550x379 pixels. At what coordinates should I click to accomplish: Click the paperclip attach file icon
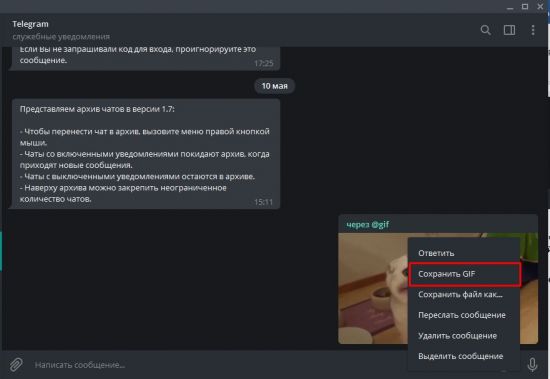point(16,365)
